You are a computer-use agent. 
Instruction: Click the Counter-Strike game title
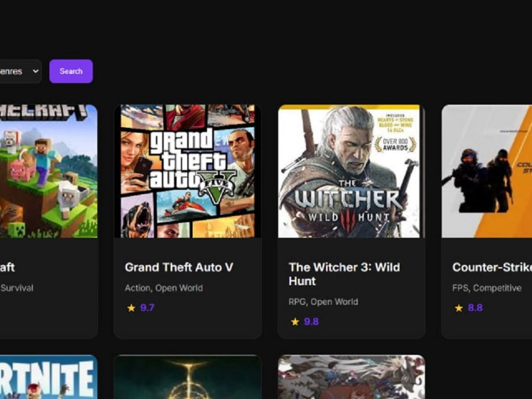click(x=492, y=268)
